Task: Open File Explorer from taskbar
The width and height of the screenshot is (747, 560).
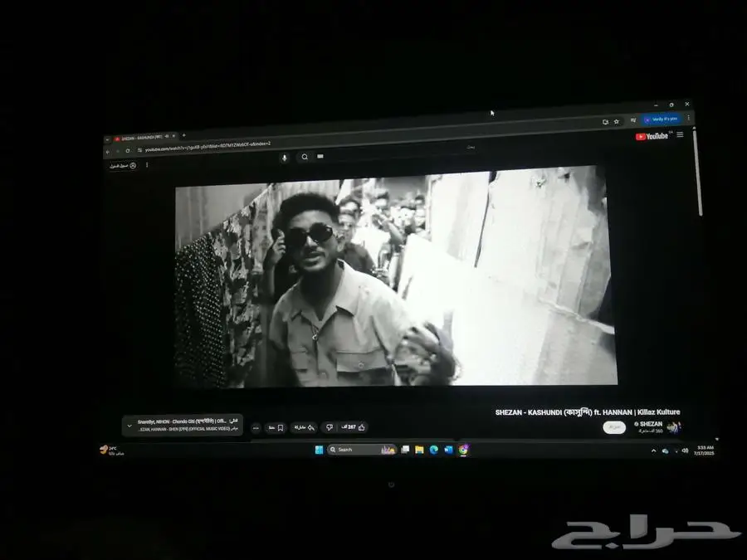Action: point(419,450)
